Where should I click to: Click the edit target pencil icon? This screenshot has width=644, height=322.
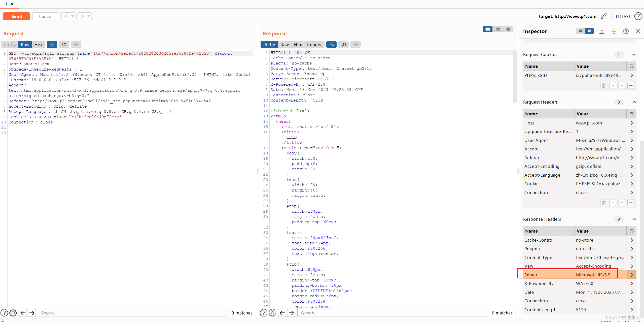coord(604,16)
